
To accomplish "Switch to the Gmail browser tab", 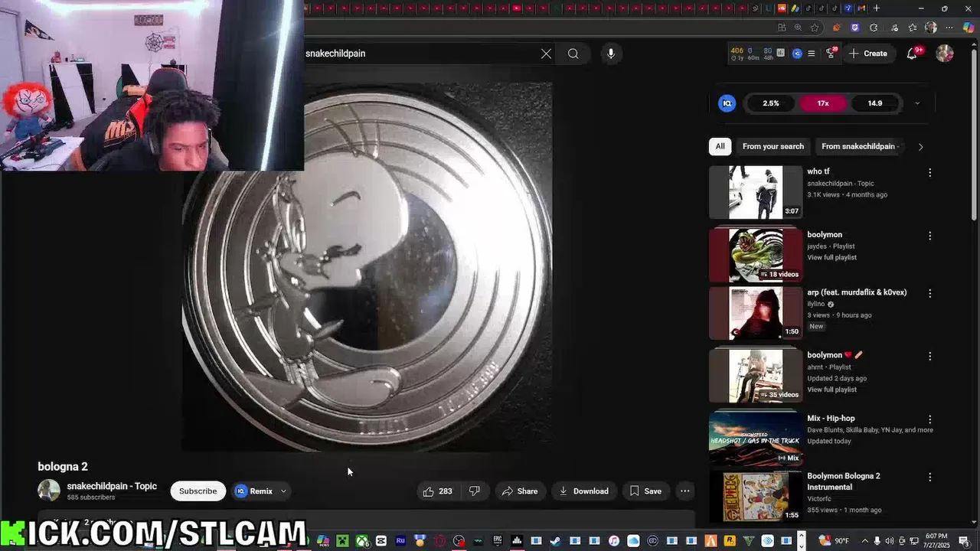I will pyautogui.click(x=861, y=8).
